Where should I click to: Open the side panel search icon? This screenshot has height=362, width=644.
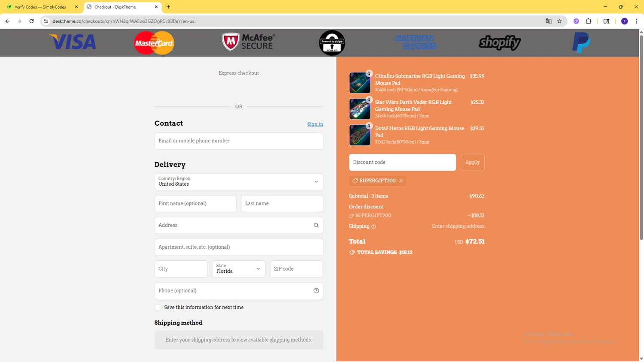pyautogui.click(x=606, y=21)
